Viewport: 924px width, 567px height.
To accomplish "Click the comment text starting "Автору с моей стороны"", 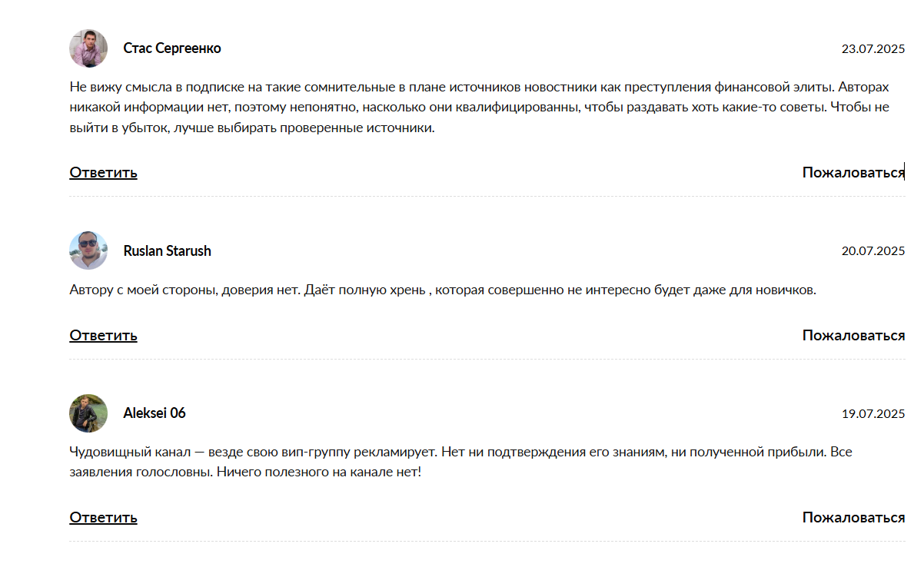I will pos(442,290).
